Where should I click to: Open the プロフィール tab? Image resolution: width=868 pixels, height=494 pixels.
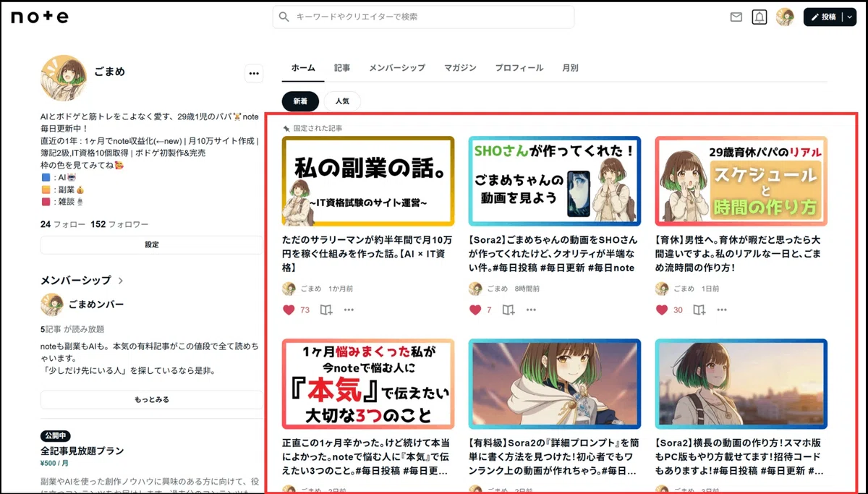coord(519,68)
